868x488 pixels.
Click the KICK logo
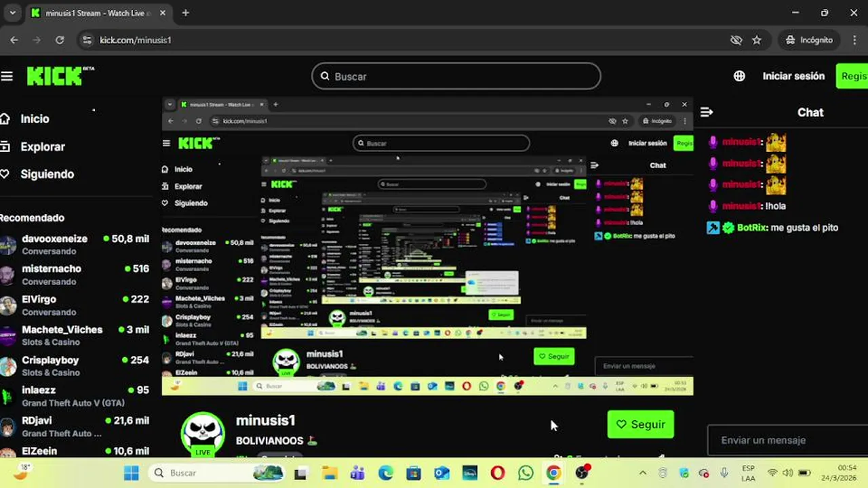coord(60,76)
